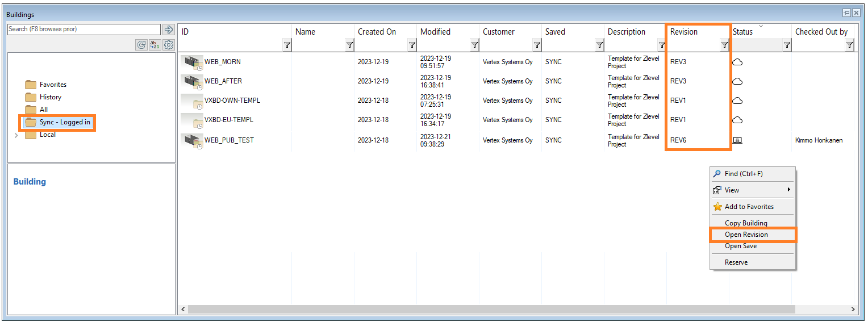Click the refresh icon under search
Screen dimensions: 868x322
[141, 45]
